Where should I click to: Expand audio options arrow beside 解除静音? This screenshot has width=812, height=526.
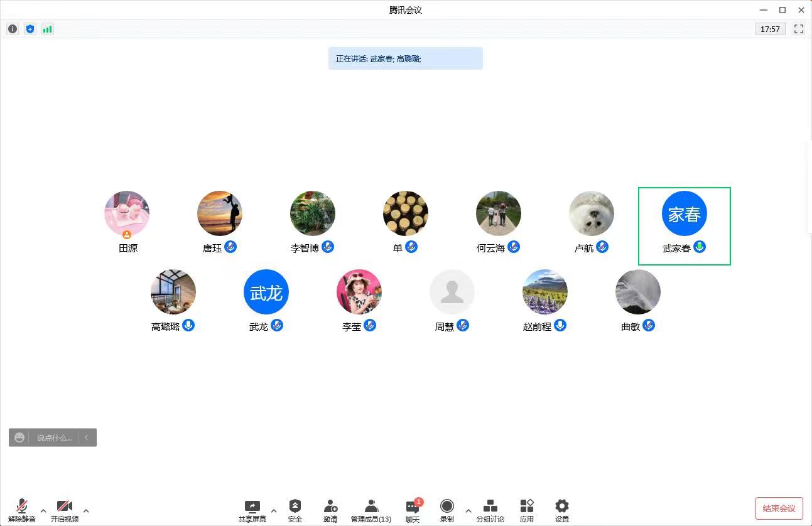click(43, 511)
